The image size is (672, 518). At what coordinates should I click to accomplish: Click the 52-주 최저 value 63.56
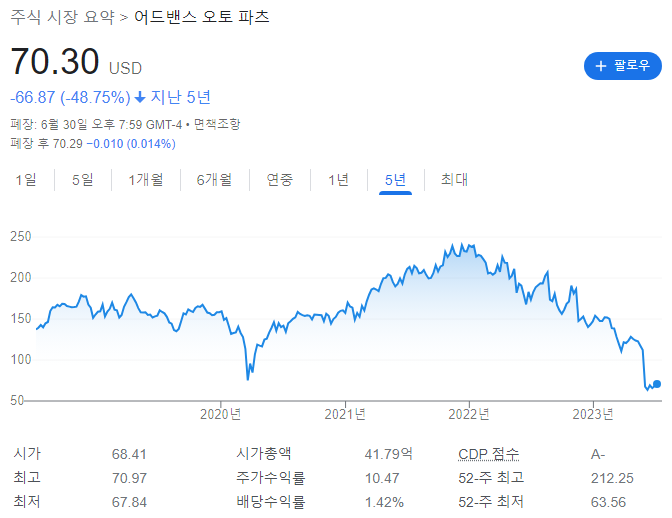(609, 502)
